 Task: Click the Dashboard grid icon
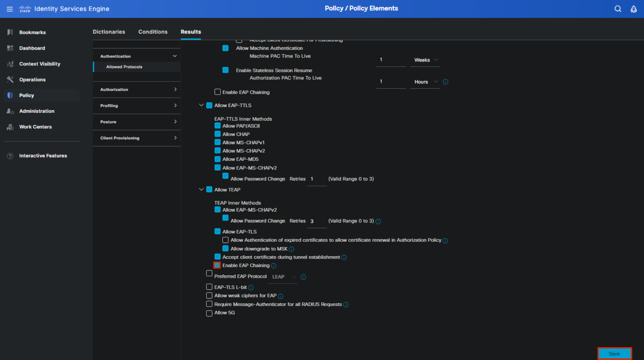pos(10,48)
